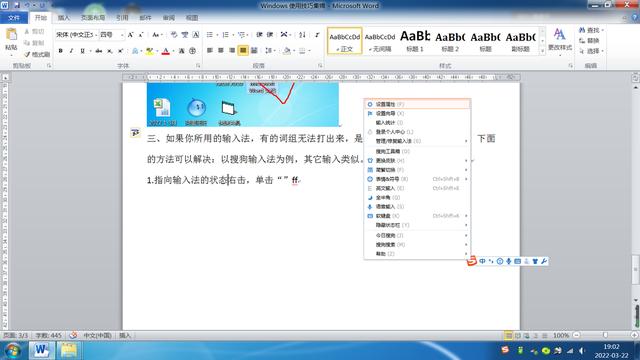Click the Sort icon
Viewport: 640px width, 360px height.
[302, 35]
